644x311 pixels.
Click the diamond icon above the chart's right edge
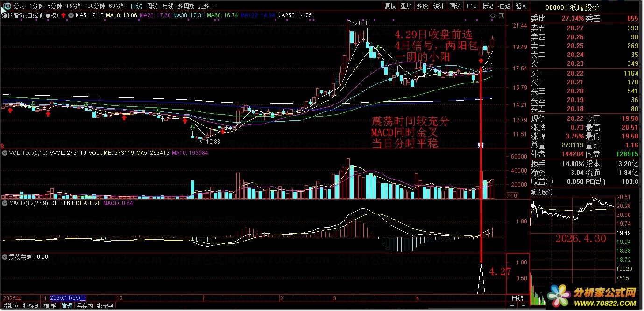point(493,15)
